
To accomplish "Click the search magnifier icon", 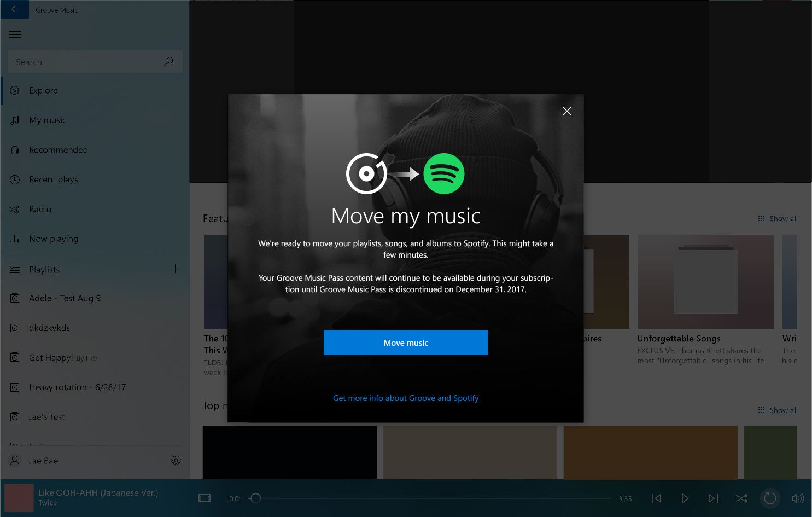I will (x=168, y=61).
